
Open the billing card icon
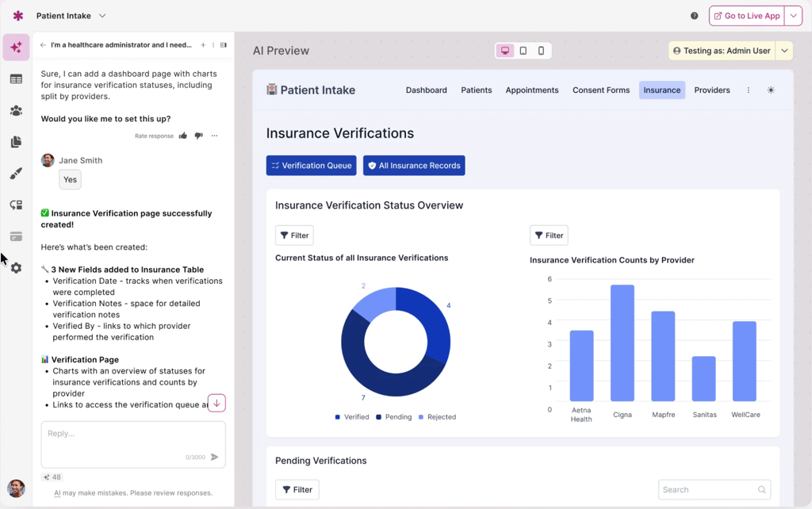click(x=16, y=236)
